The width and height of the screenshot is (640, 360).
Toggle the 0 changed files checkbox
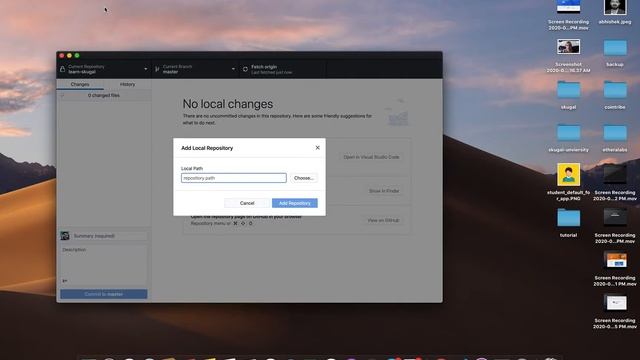pos(62,96)
